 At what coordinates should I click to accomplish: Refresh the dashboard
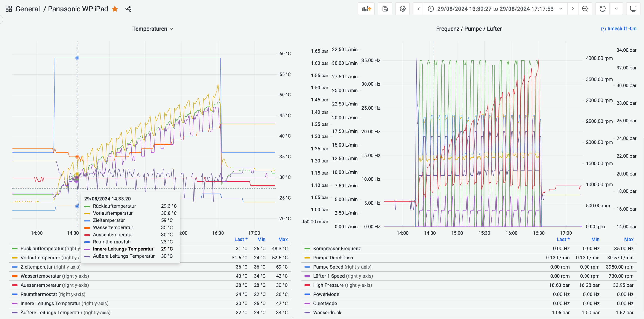tap(603, 9)
